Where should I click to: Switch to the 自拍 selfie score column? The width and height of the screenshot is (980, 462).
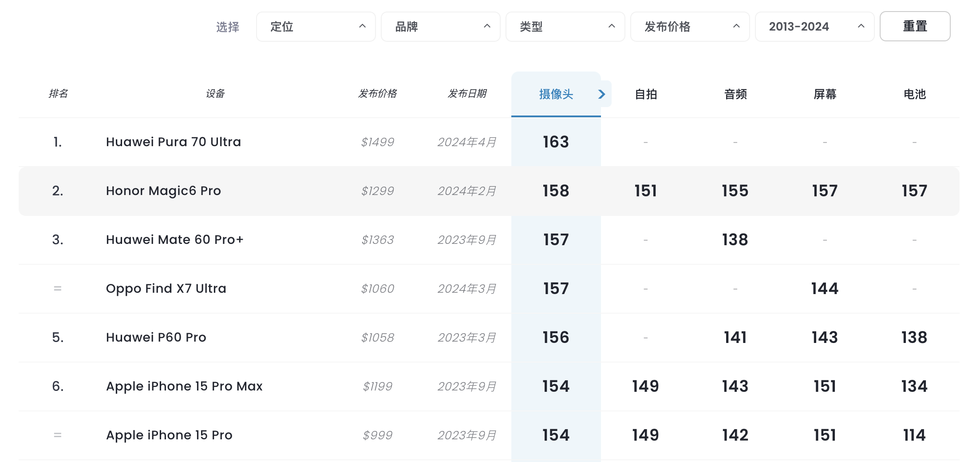click(x=646, y=94)
